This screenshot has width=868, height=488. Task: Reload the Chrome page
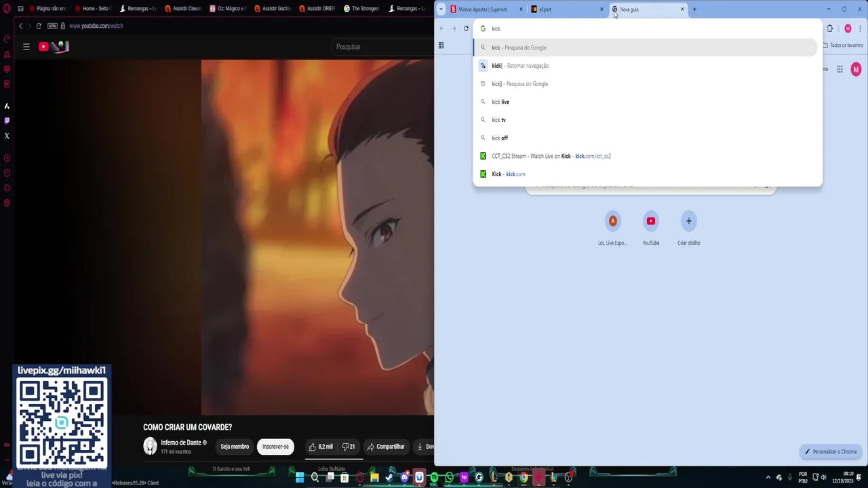pos(466,28)
